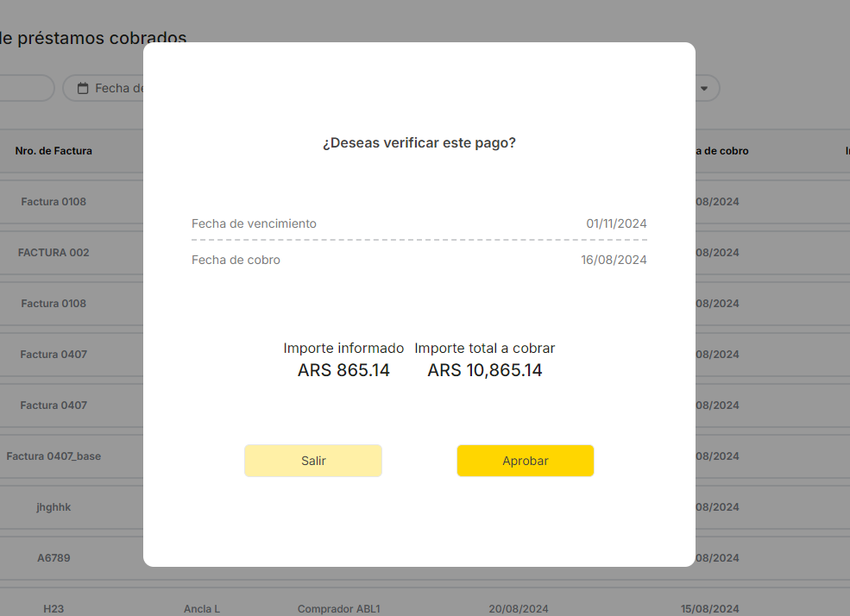Select the Factura 0407_base row

pos(54,456)
